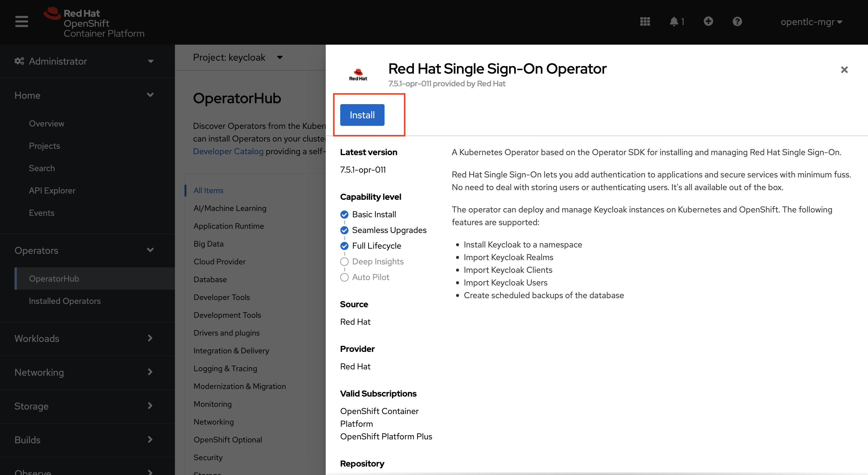This screenshot has width=868, height=475.
Task: Install the Red Hat Single Sign-On Operator
Action: (x=362, y=115)
